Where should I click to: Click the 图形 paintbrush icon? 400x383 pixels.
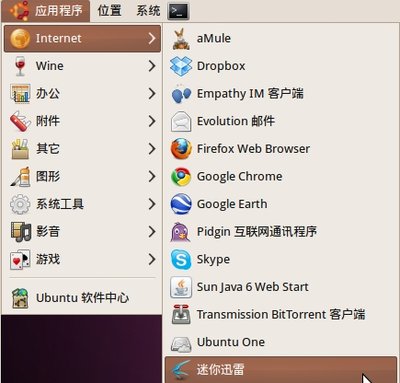(x=20, y=177)
